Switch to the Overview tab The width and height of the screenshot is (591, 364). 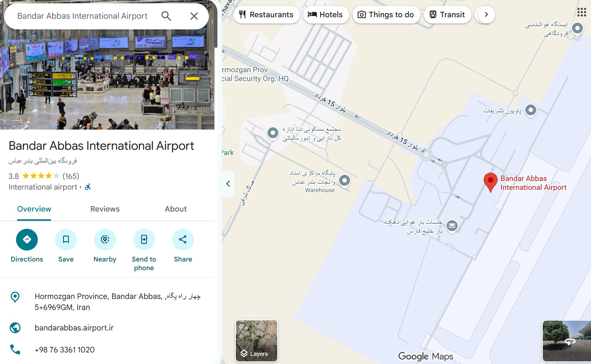click(x=34, y=209)
